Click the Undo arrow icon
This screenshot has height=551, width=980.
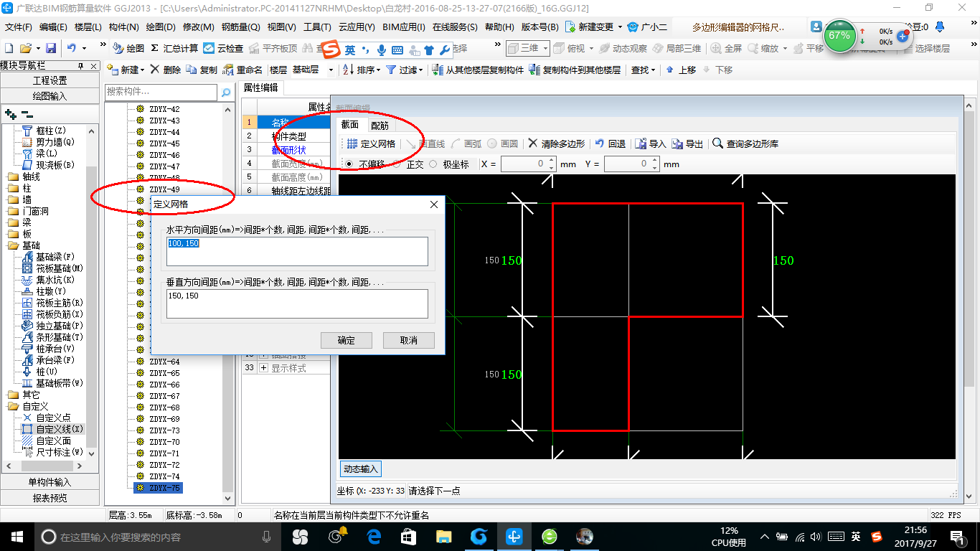72,48
